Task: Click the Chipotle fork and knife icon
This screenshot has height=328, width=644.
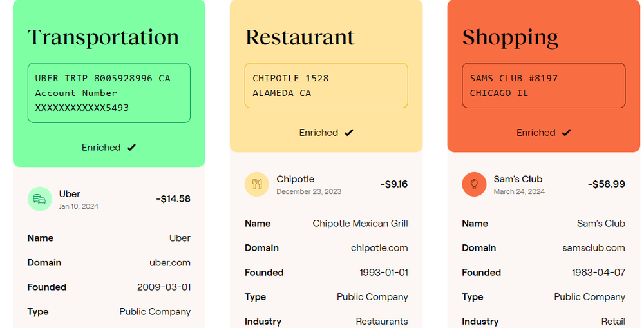Action: (x=257, y=184)
